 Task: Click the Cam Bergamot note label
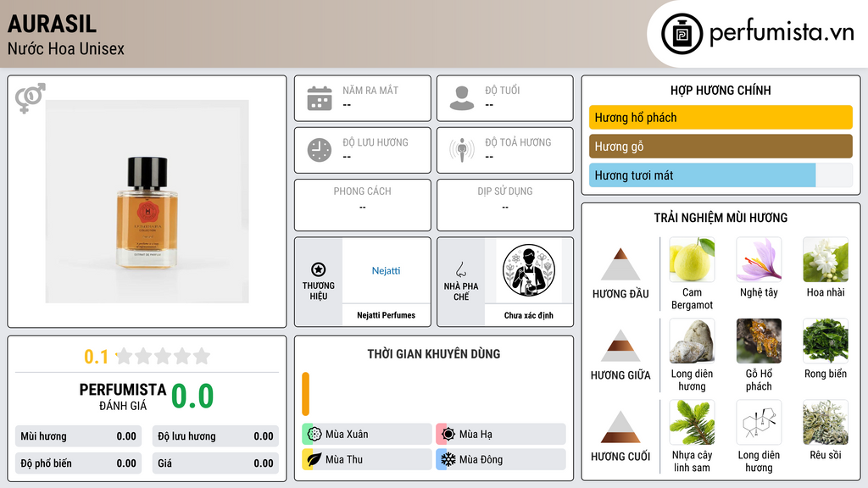[692, 298]
